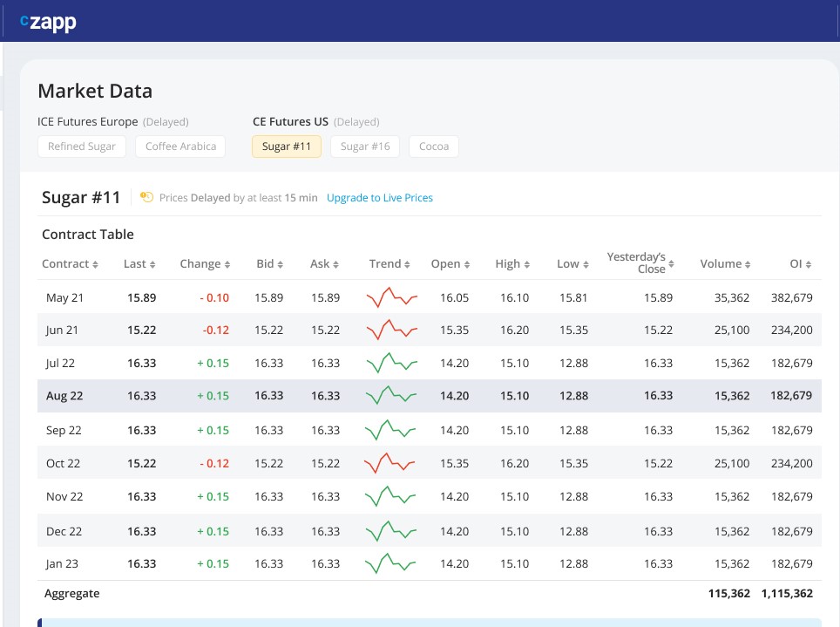Select the Jan 23 contract row
The width and height of the screenshot is (840, 627).
coord(429,563)
